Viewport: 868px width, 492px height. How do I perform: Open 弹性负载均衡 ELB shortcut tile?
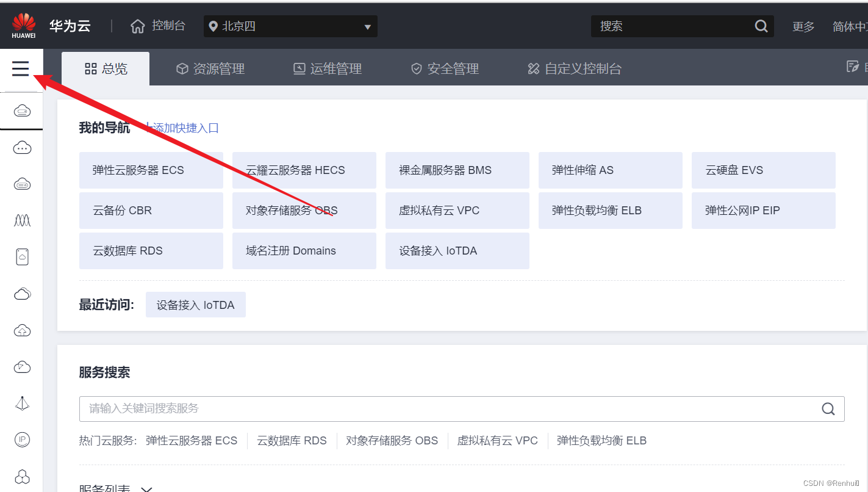pyautogui.click(x=611, y=211)
